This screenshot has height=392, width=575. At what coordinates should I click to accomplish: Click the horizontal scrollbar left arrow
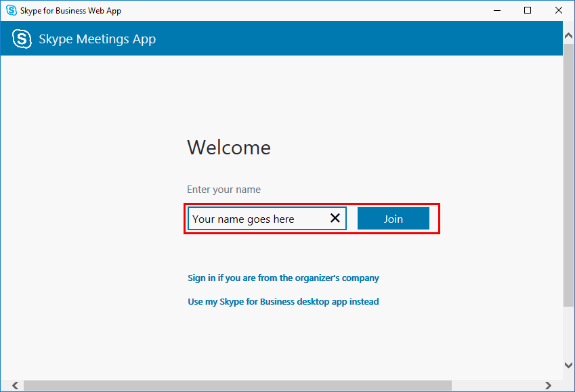click(x=15, y=385)
